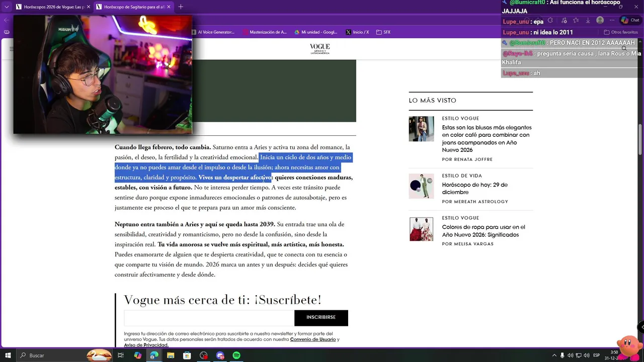Image resolution: width=644 pixels, height=362 pixels.
Task: Click the taskbar Buscar search box
Action: pyautogui.click(x=65, y=355)
